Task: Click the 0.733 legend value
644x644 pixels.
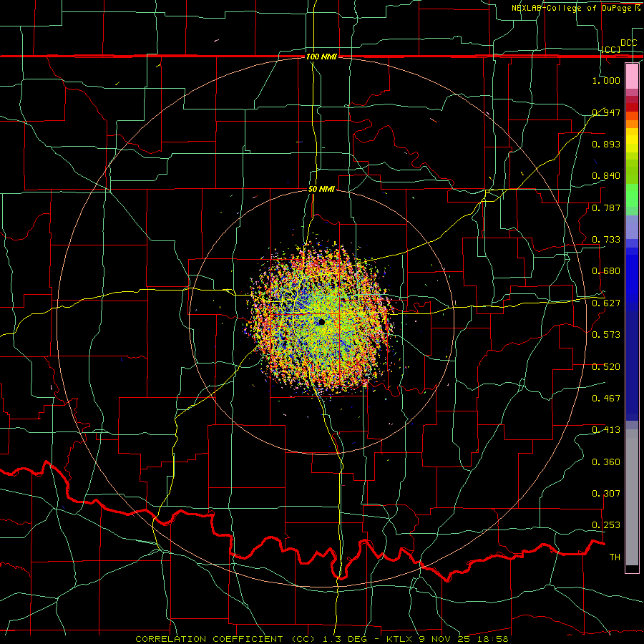Action: (x=606, y=239)
